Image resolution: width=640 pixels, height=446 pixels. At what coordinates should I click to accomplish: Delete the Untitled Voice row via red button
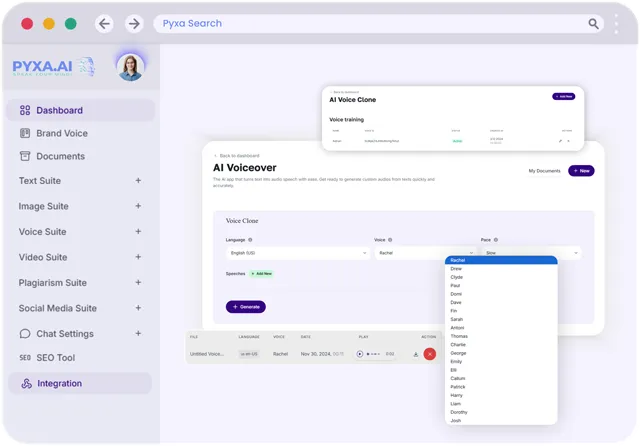430,354
